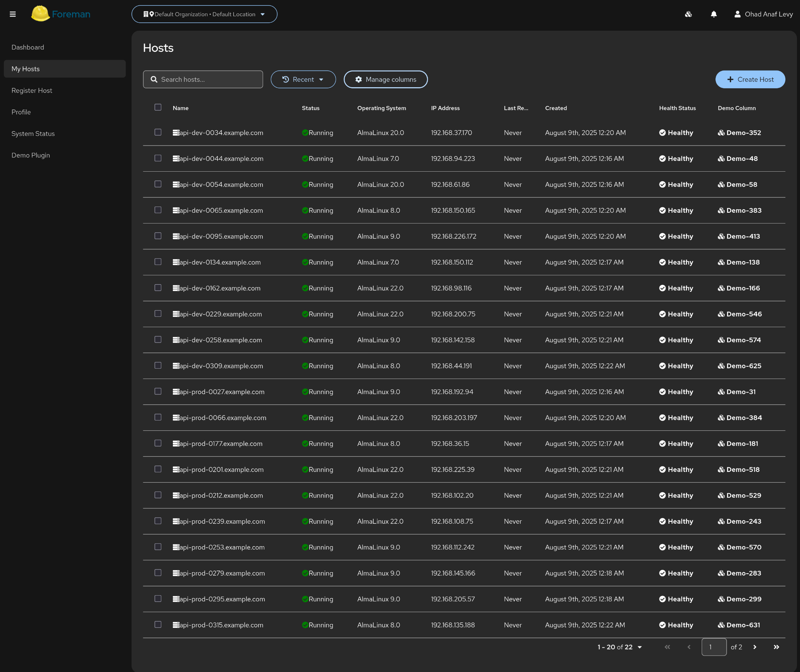Screen dimensions: 800x672
Task: Open Register Host in the sidebar
Action: tap(32, 91)
